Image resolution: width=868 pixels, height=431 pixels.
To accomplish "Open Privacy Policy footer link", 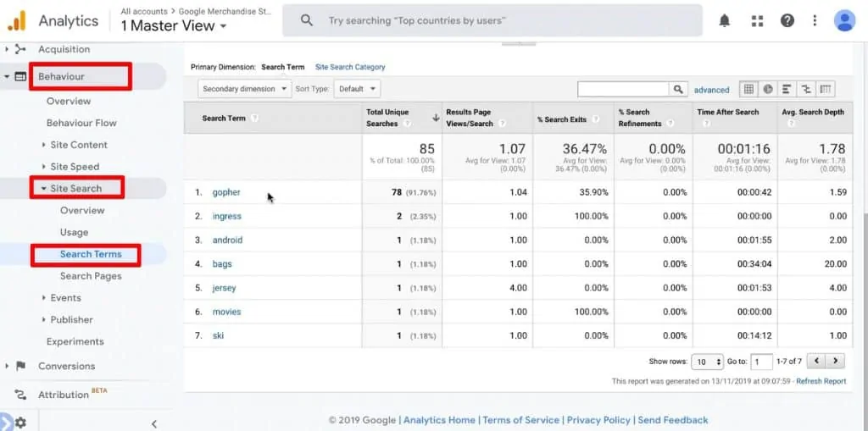I will point(598,420).
